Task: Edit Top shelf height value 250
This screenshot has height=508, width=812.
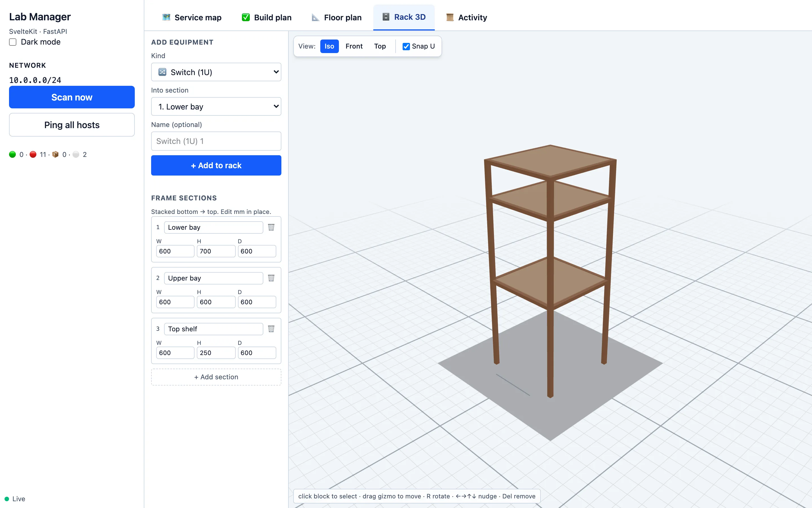Action: pyautogui.click(x=216, y=353)
